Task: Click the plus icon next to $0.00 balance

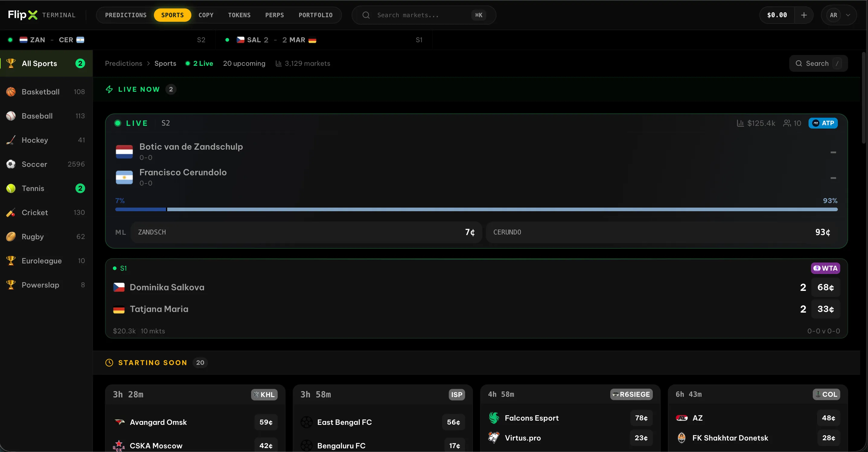Action: pyautogui.click(x=804, y=15)
